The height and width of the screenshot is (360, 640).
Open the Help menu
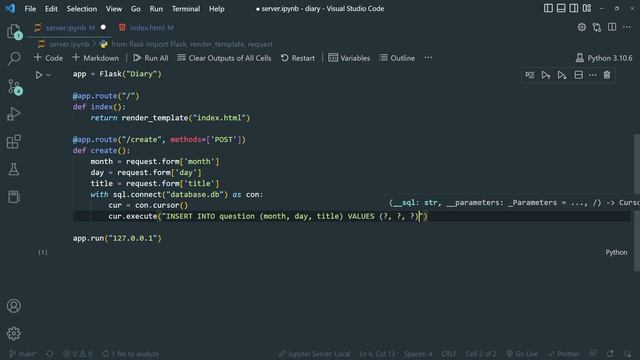216,9
